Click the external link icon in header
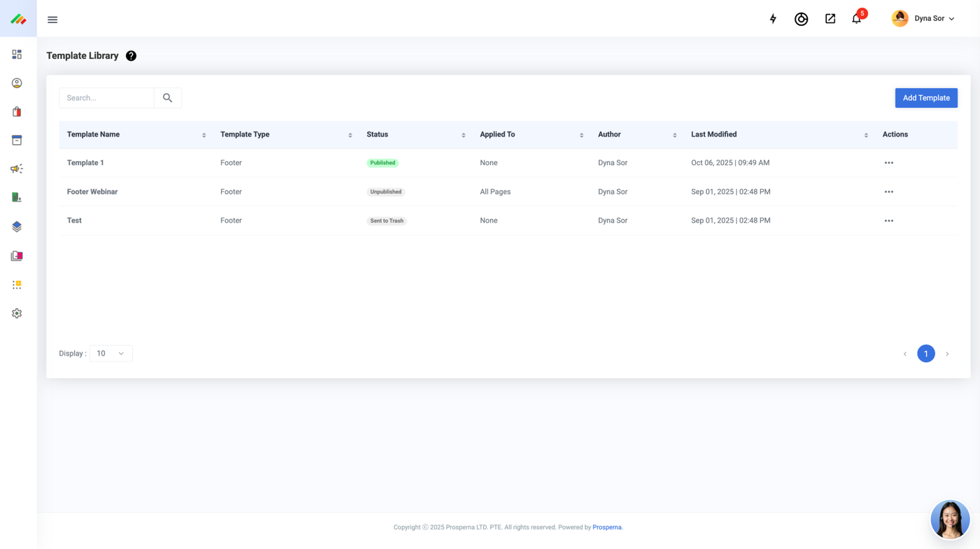The width and height of the screenshot is (980, 549). coord(830,19)
